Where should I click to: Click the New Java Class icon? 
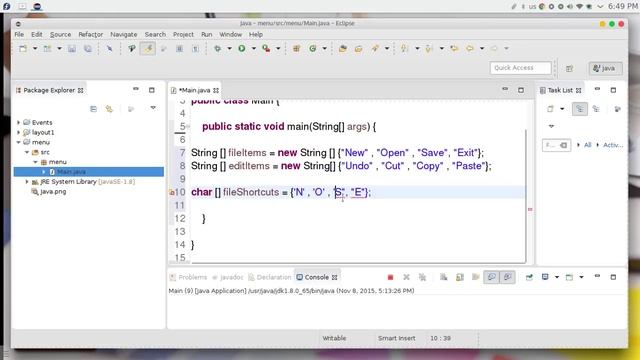[x=313, y=49]
